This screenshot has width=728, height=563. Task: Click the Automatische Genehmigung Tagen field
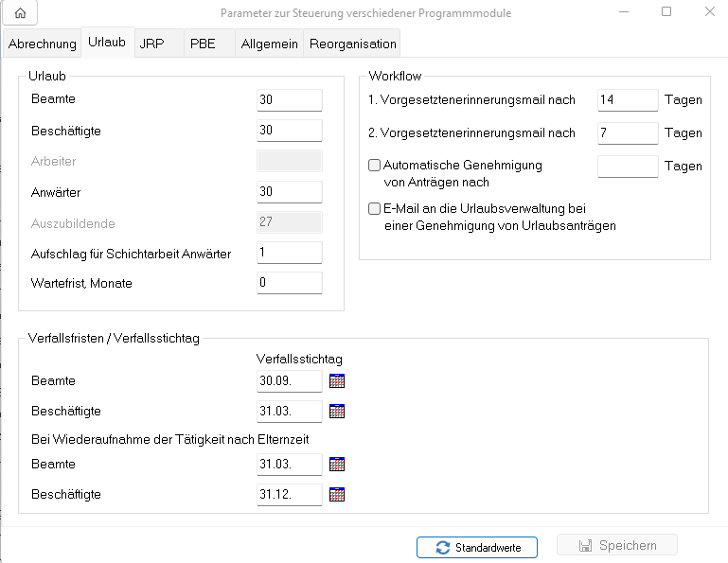click(x=628, y=167)
